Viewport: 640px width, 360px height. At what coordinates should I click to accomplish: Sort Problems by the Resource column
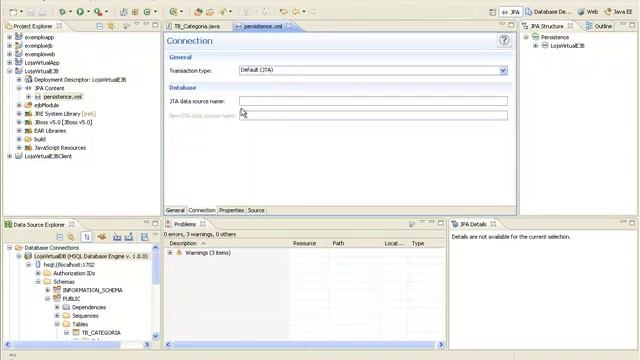(309, 243)
